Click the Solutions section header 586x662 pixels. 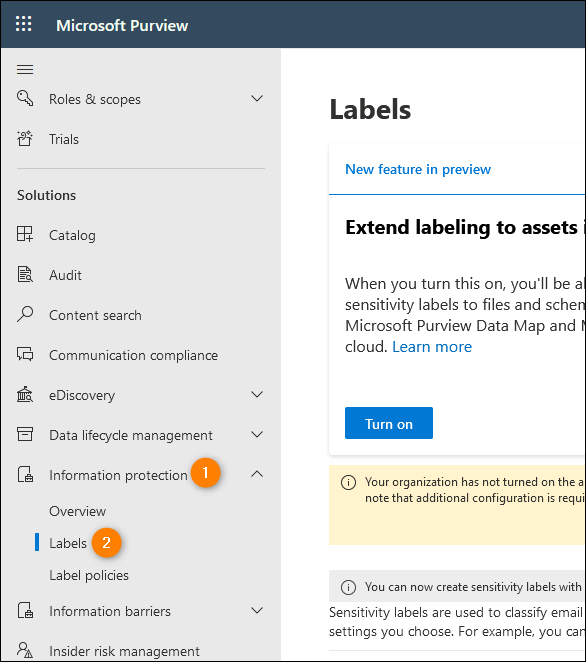[x=46, y=195]
